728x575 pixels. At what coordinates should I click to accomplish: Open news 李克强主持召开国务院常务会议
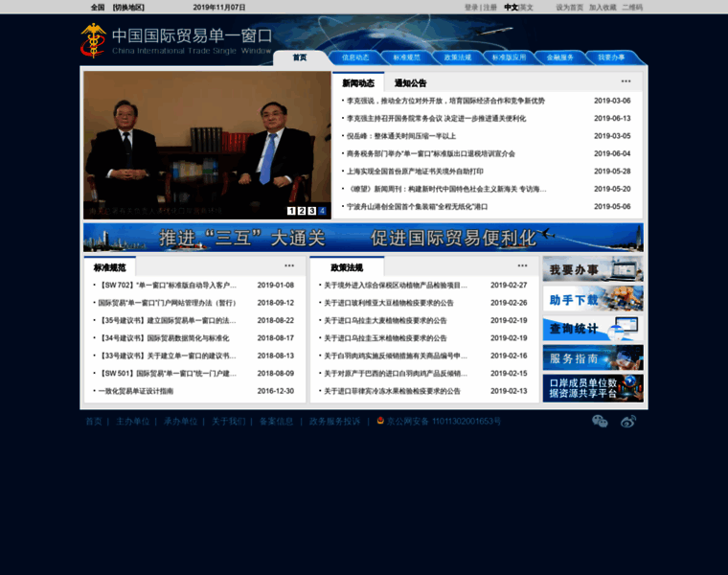point(437,119)
